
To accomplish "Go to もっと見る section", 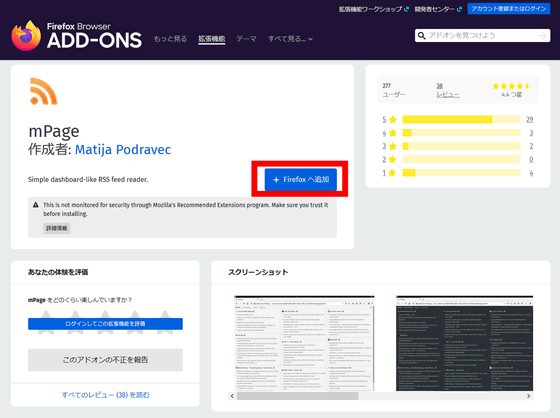I will coord(170,39).
